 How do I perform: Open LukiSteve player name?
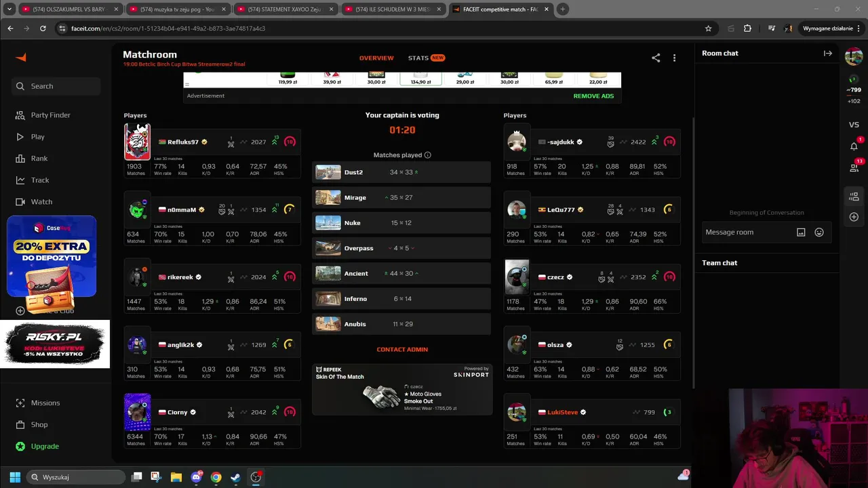pyautogui.click(x=563, y=413)
